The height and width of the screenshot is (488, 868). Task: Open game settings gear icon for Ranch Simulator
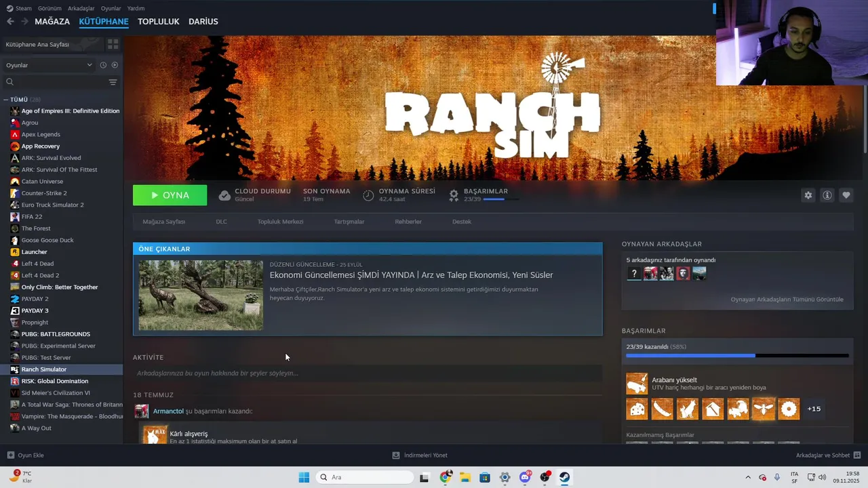point(808,195)
